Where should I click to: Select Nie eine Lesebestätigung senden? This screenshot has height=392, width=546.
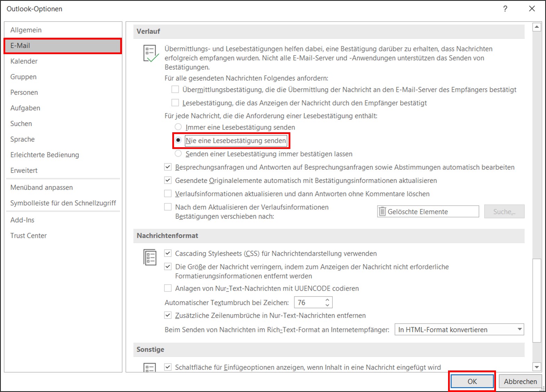point(178,140)
